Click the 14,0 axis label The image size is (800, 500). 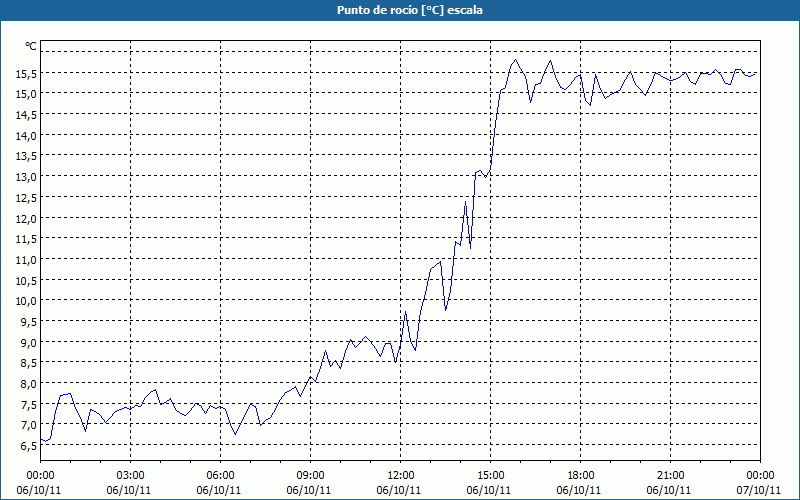(x=26, y=136)
